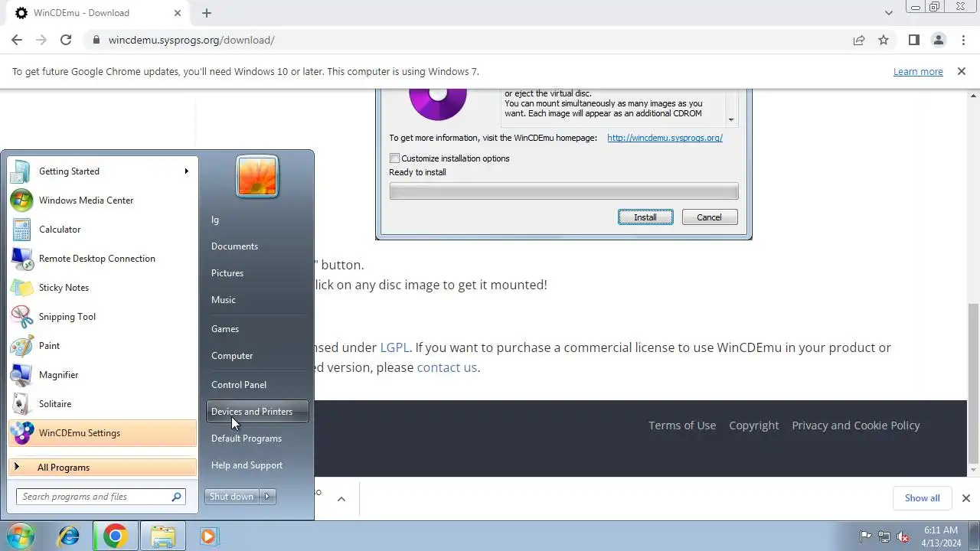The image size is (980, 551).
Task: Open WinCDEmu Settings disc icon
Action: click(x=21, y=433)
